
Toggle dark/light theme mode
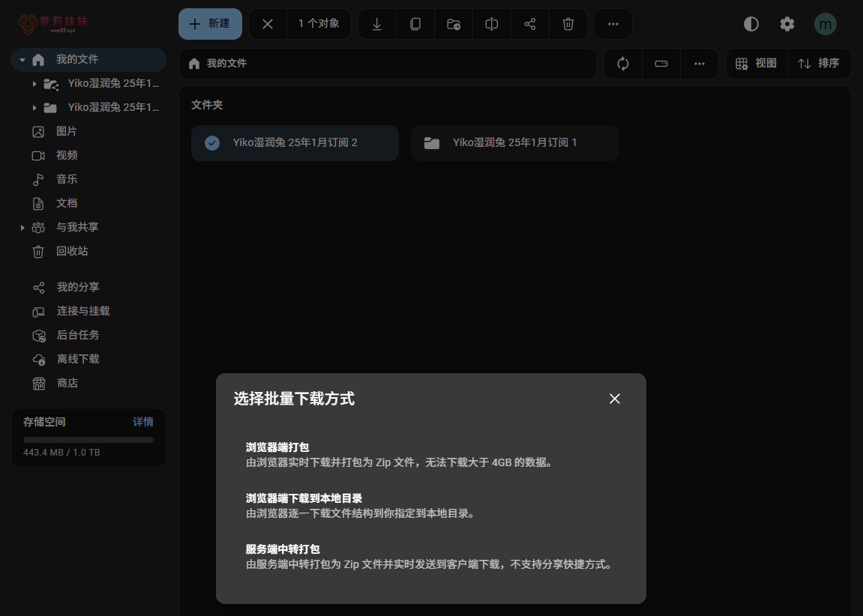(751, 24)
